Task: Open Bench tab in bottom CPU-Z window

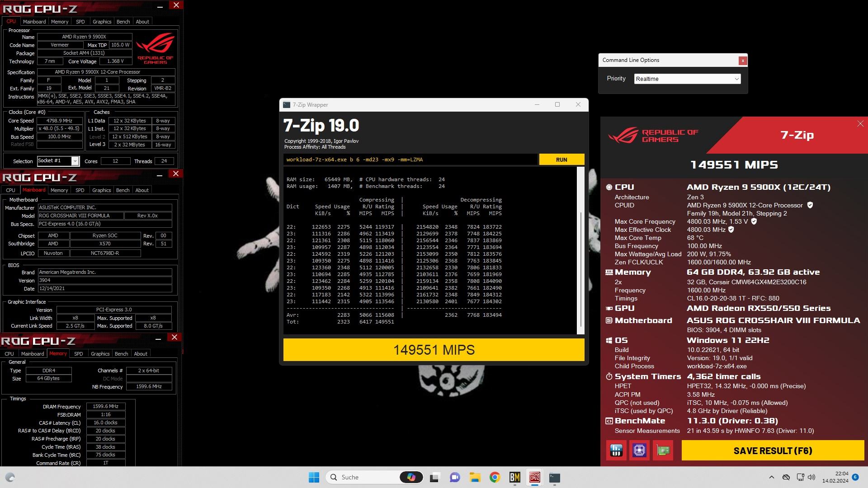Action: 121,354
